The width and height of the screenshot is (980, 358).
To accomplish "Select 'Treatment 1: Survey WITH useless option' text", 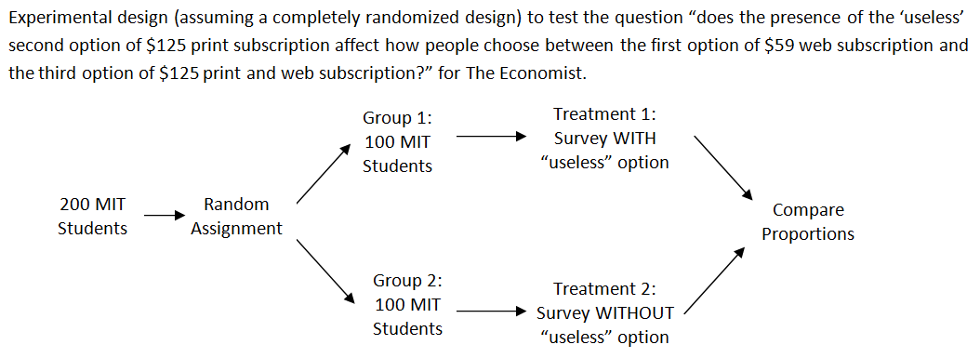I will pos(604,139).
